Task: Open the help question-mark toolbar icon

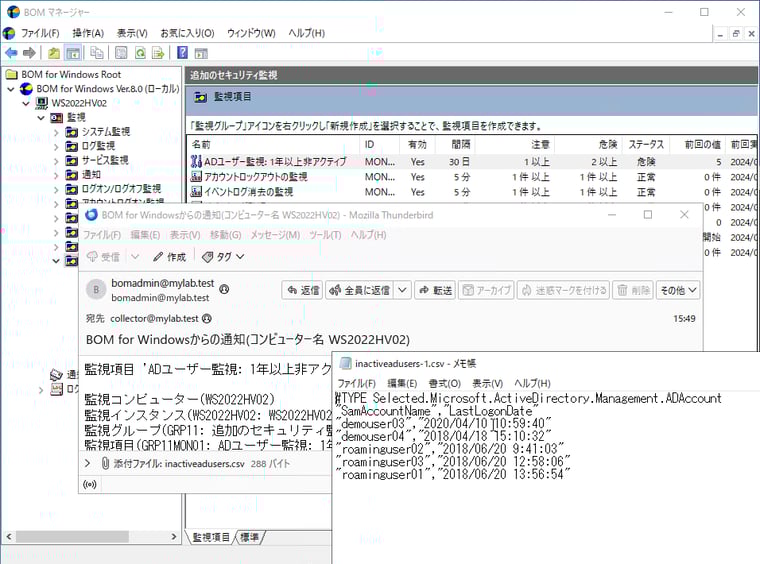Action: (x=182, y=52)
